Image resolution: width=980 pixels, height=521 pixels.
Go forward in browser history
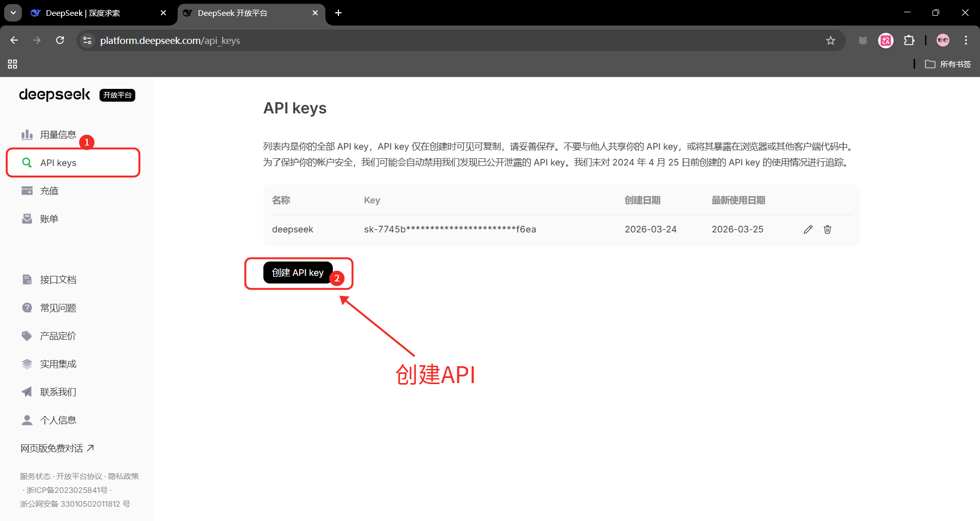coord(37,40)
